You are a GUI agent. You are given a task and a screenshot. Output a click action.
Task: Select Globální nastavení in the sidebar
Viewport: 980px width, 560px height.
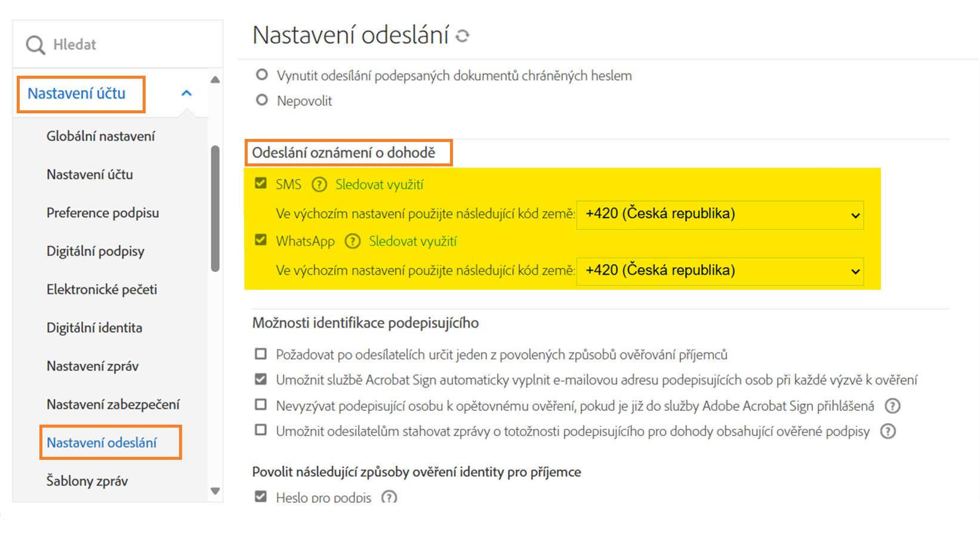[100, 136]
